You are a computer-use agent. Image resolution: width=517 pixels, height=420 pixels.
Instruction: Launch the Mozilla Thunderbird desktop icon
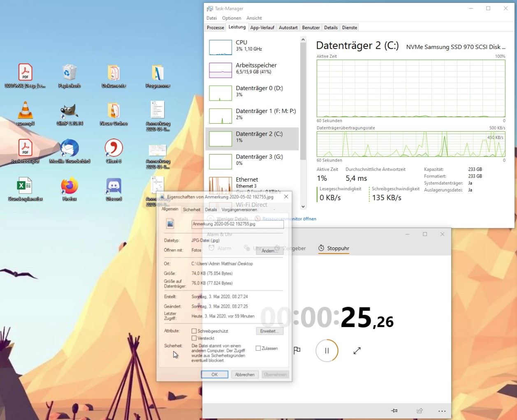70,152
